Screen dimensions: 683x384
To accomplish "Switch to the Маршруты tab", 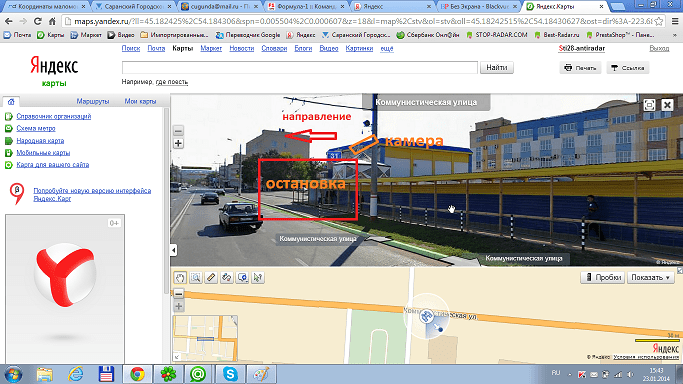I will [93, 101].
